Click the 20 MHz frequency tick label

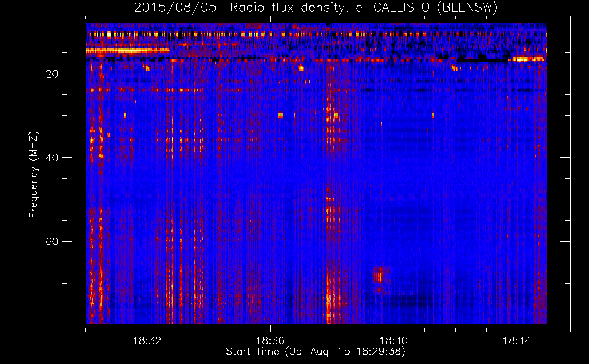[x=52, y=74]
